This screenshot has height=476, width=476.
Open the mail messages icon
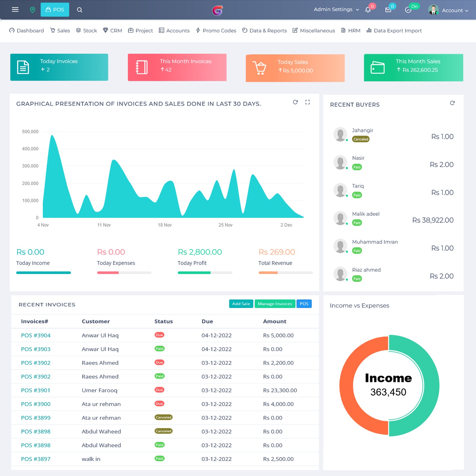(x=388, y=10)
